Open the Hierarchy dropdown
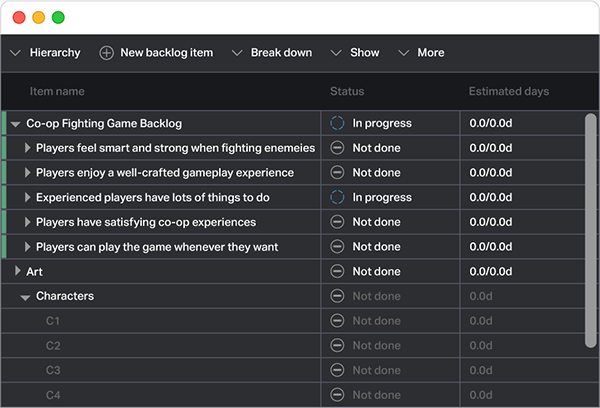This screenshot has height=408, width=600. pos(45,53)
